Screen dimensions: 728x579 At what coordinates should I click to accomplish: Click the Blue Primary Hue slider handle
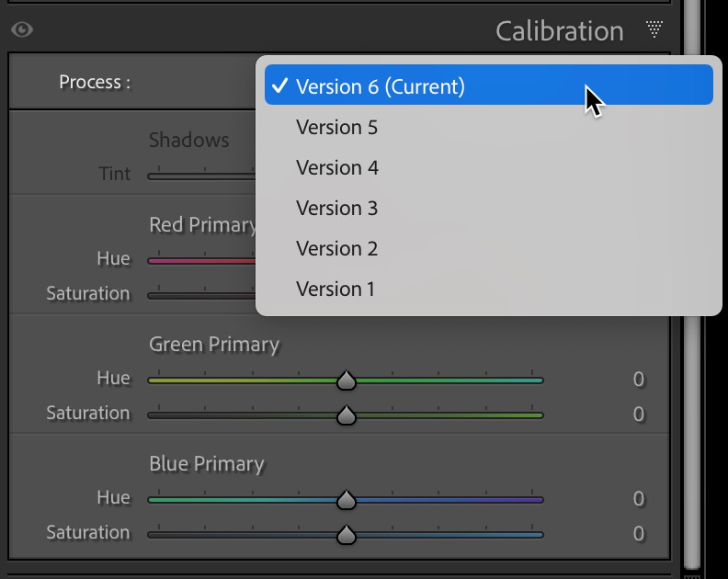[x=346, y=499]
